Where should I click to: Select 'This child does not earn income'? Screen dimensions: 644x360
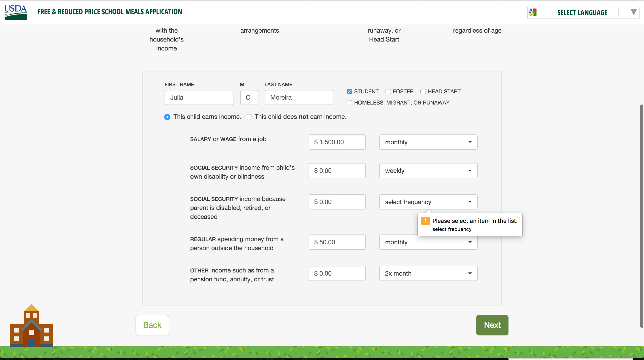248,117
